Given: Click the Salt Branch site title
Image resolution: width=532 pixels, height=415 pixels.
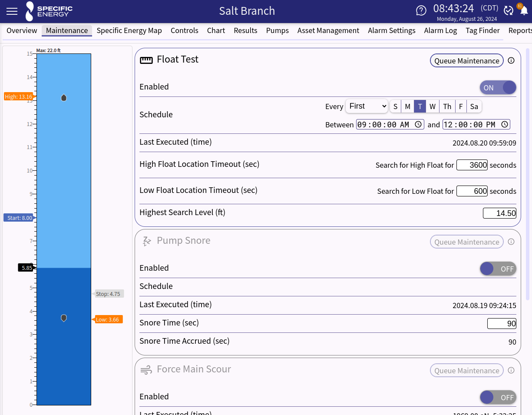Looking at the screenshot, I should pyautogui.click(x=247, y=11).
